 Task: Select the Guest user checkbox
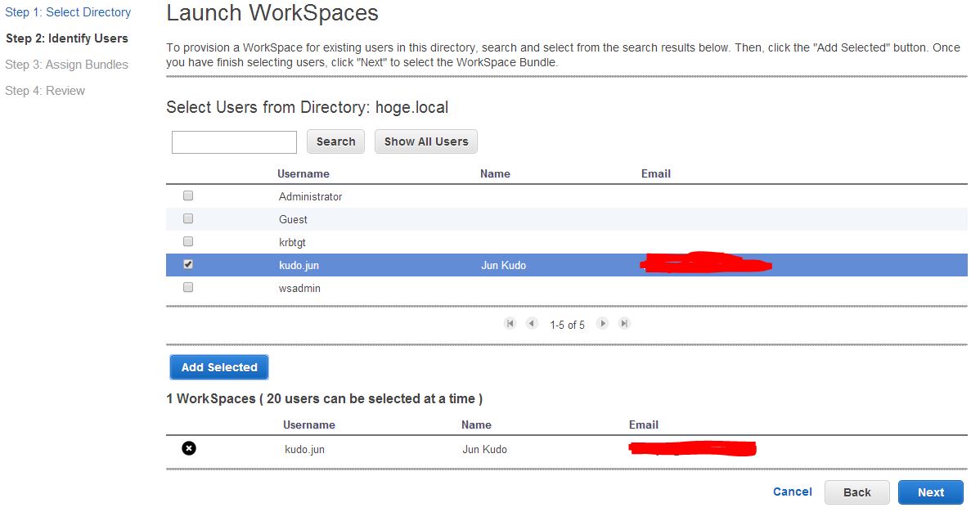point(187,218)
